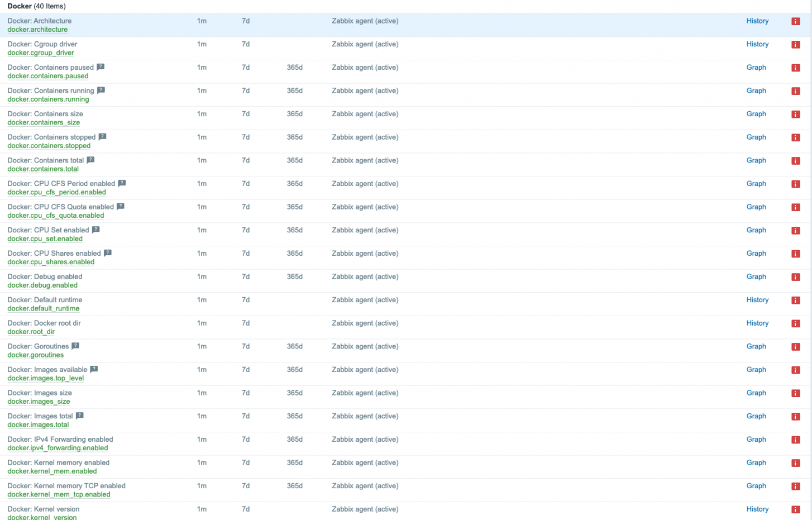Open the docker.cgroup_driver key link
The height and width of the screenshot is (520, 812).
pos(41,53)
